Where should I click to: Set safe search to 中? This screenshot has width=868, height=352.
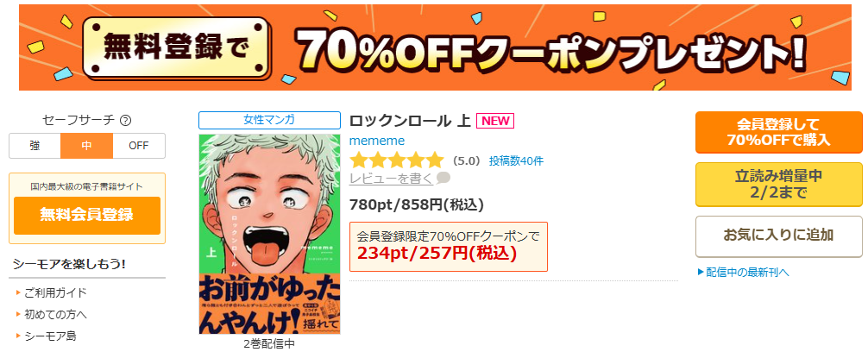pyautogui.click(x=87, y=146)
